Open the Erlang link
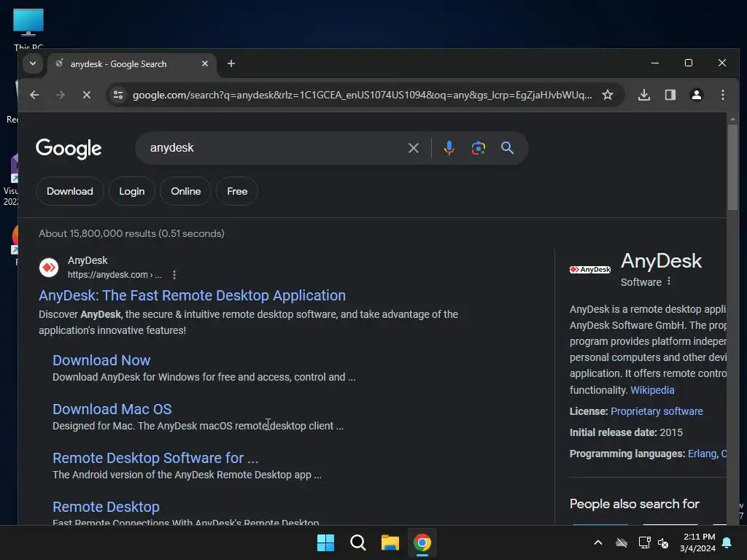Screen dimensions: 747x560 (703, 454)
